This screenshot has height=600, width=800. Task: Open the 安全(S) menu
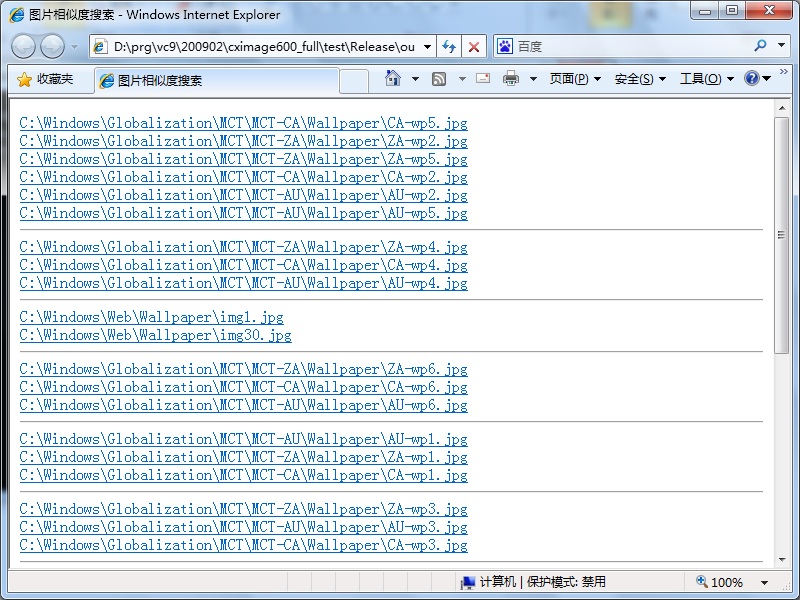(640, 79)
